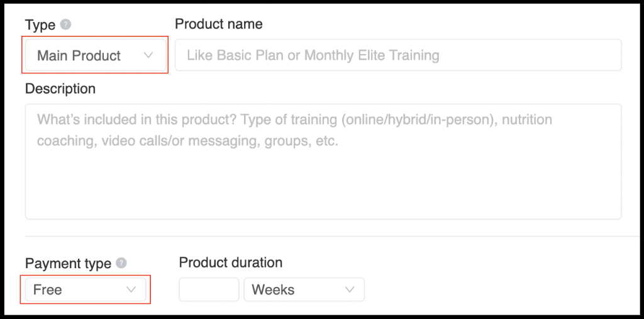Click the chevron arrow in the Free dropdown

[x=131, y=290]
